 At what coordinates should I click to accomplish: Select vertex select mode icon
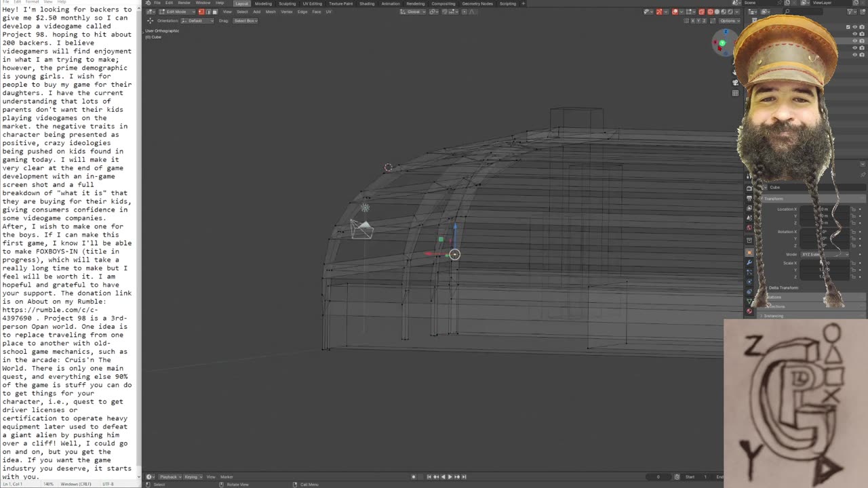coord(201,12)
